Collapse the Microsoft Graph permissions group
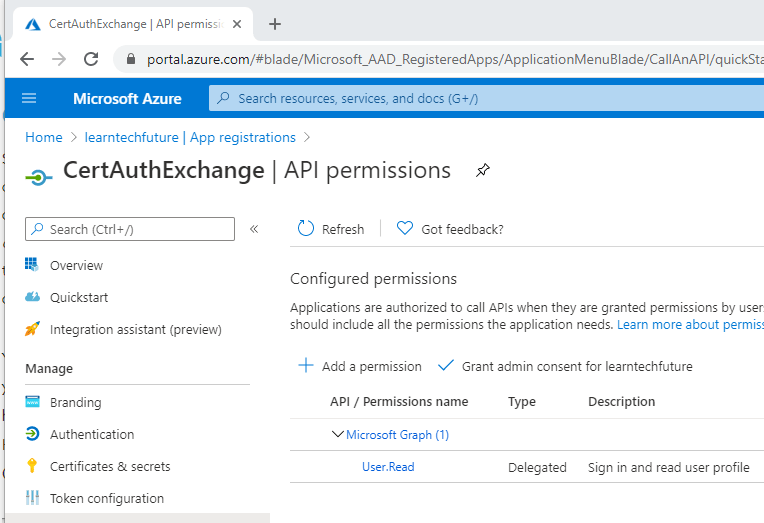The height and width of the screenshot is (523, 764). [x=337, y=435]
